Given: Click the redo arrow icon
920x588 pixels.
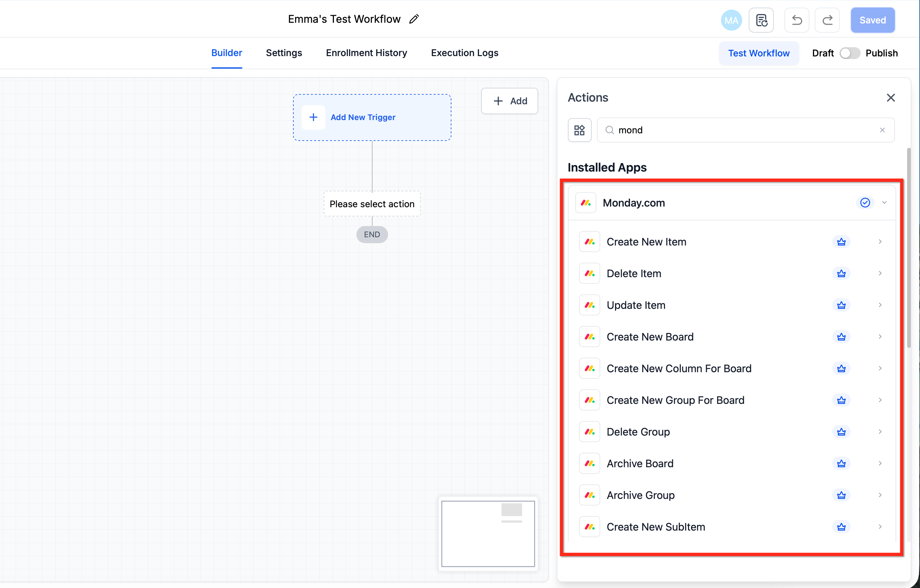Looking at the screenshot, I should (x=827, y=20).
